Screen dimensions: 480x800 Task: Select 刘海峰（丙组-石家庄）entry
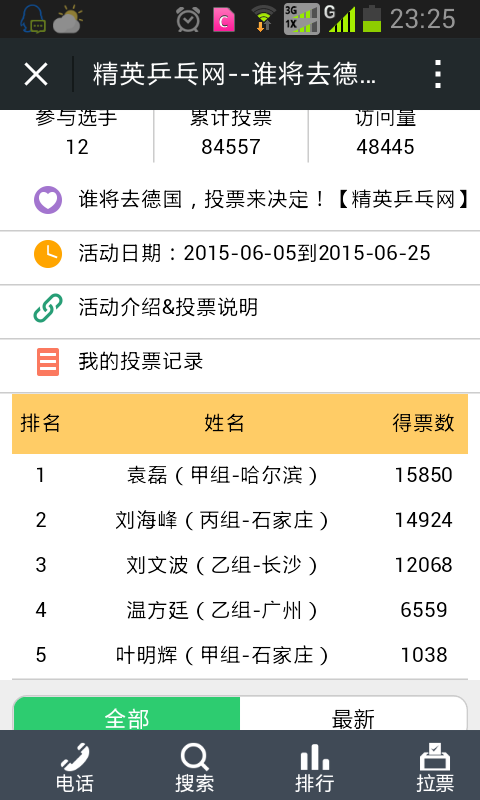click(x=240, y=520)
